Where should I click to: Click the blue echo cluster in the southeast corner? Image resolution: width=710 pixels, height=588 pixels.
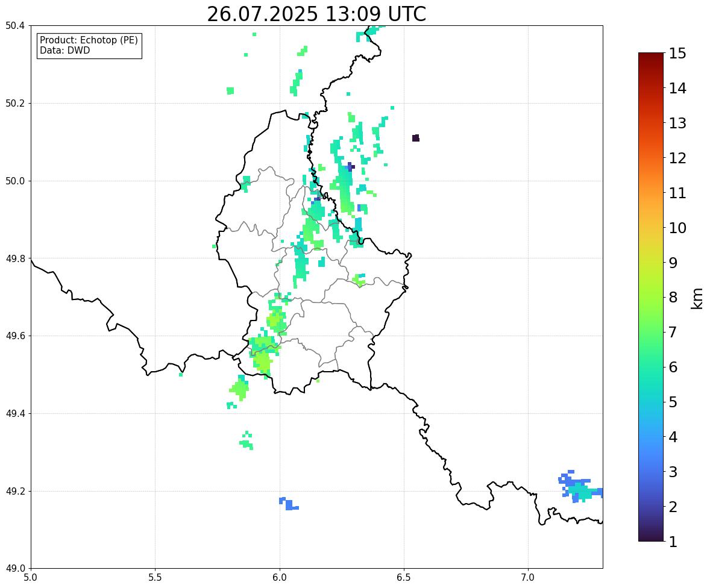[580, 487]
